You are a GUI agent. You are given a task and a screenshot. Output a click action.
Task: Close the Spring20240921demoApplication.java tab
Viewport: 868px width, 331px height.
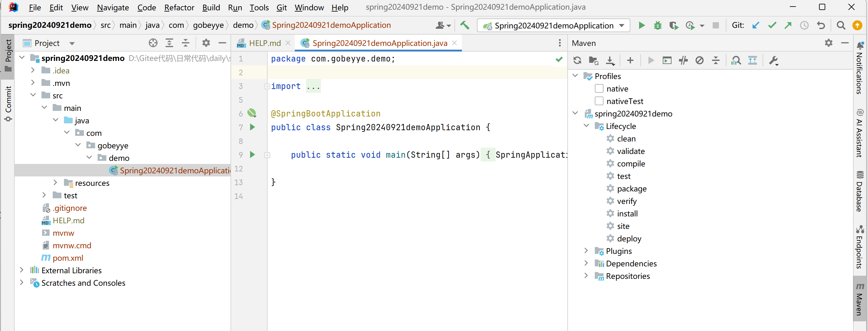pos(454,43)
